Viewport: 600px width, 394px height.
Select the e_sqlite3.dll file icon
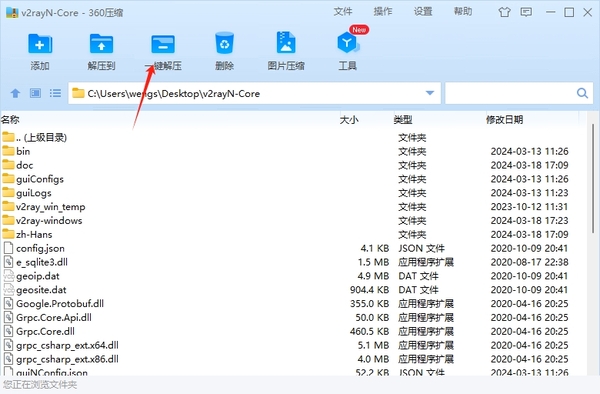(8, 262)
